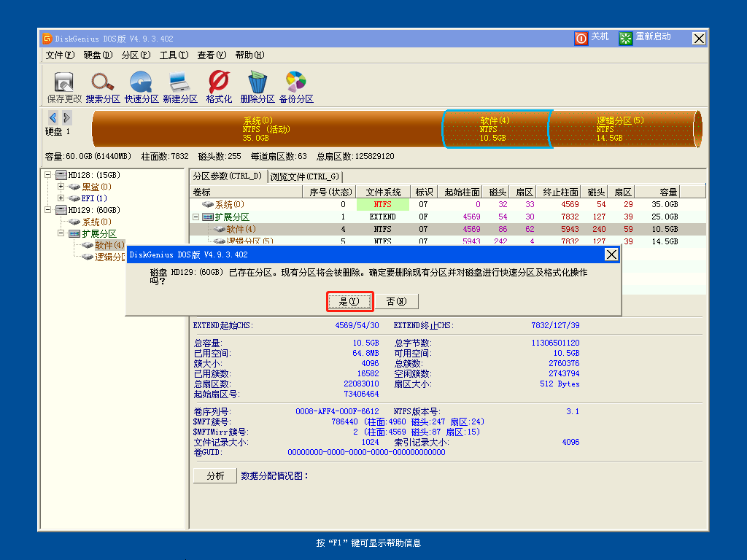The width and height of the screenshot is (747, 560).
Task: Select the EFI(1) partition in tree
Action: coord(94,198)
